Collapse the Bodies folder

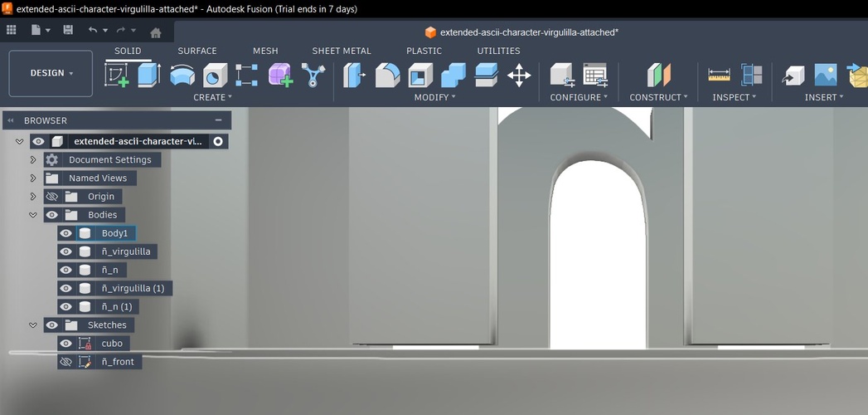point(33,214)
